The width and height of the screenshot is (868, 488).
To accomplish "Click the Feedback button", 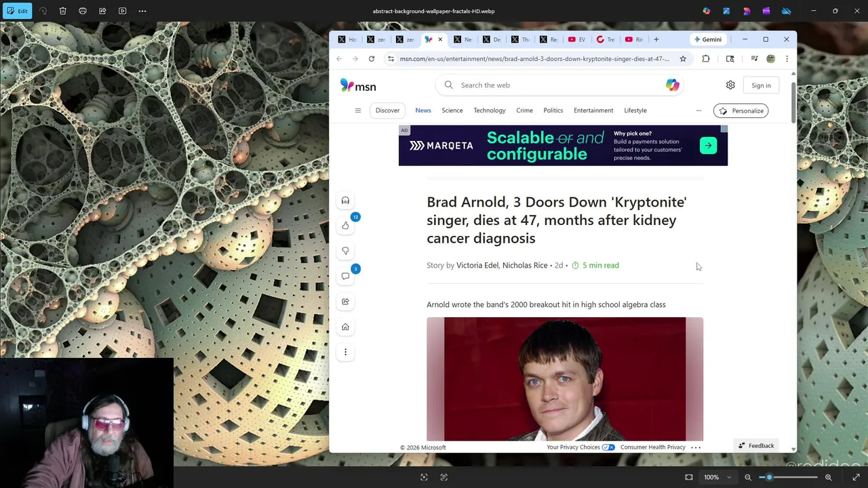I will pyautogui.click(x=756, y=446).
